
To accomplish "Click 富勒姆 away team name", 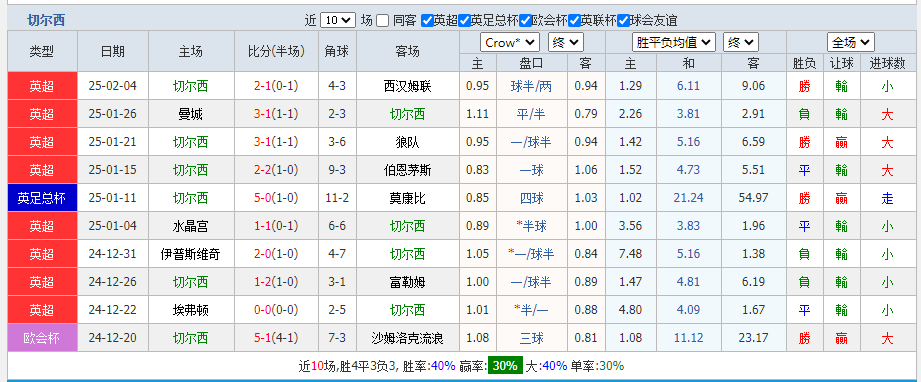I will (408, 282).
